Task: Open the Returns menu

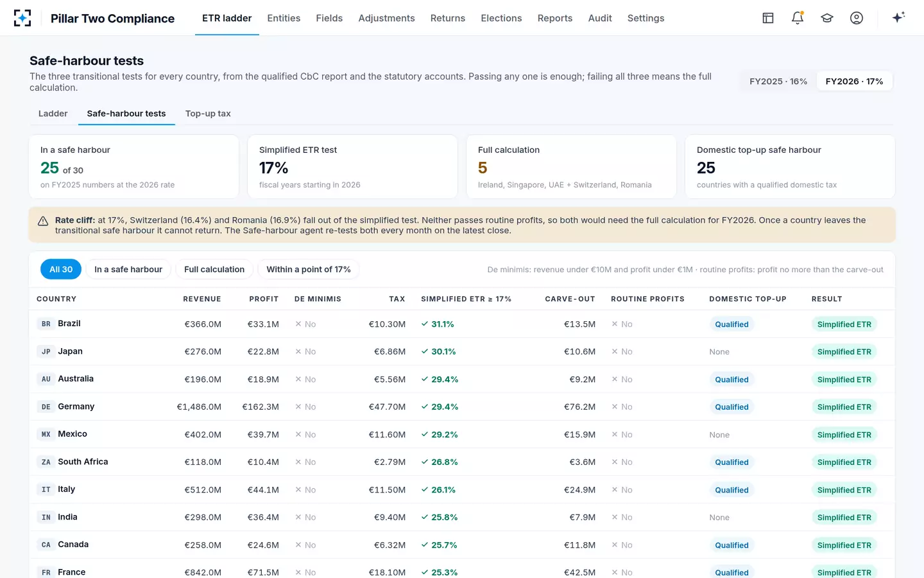Action: (x=448, y=18)
